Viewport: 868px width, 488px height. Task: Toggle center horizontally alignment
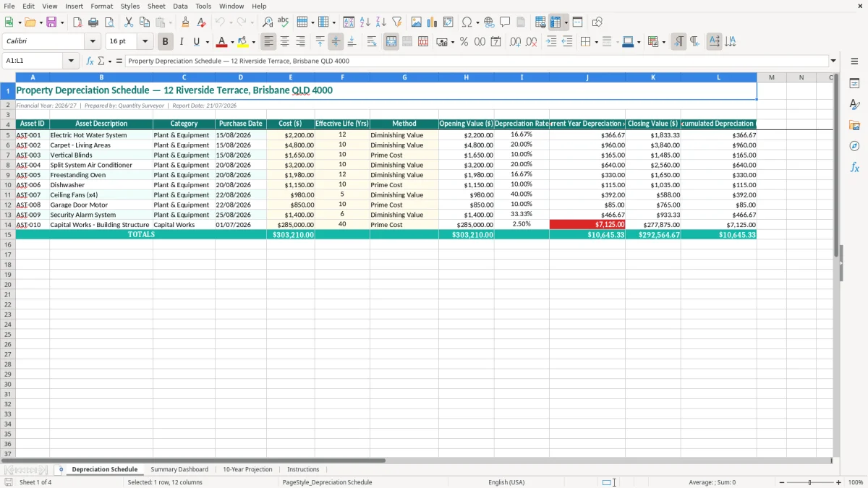(x=285, y=42)
